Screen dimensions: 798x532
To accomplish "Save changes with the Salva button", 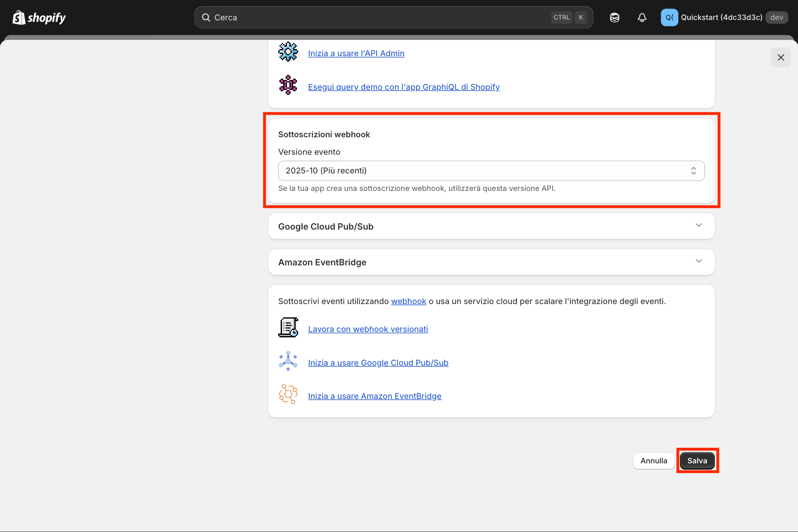I will point(697,460).
